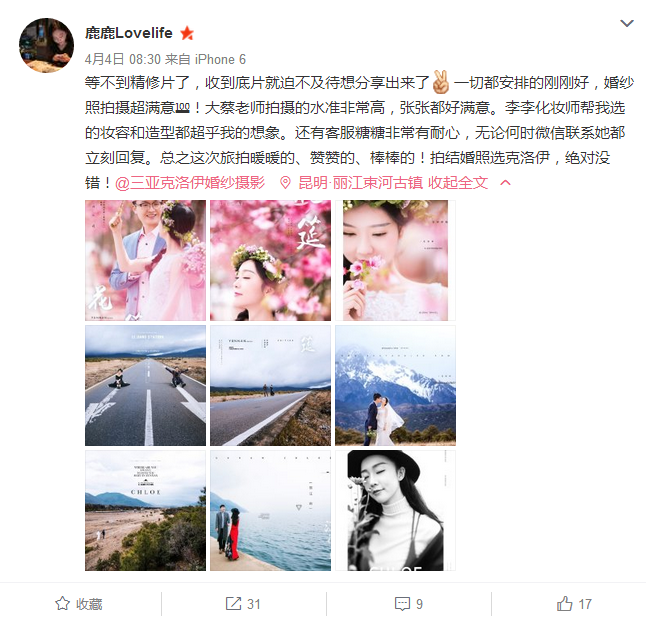
Task: Click the 鹿鹿Lovelife profile avatar
Action: coord(47,45)
